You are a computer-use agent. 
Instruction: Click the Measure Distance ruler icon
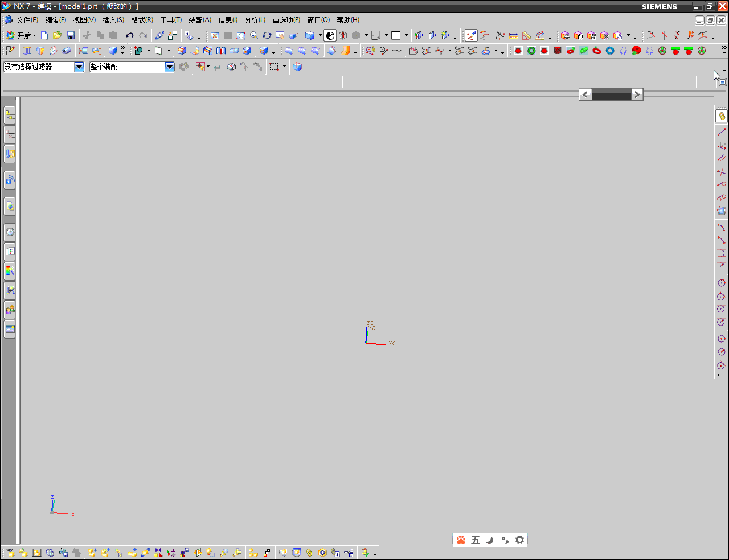pyautogui.click(x=514, y=35)
